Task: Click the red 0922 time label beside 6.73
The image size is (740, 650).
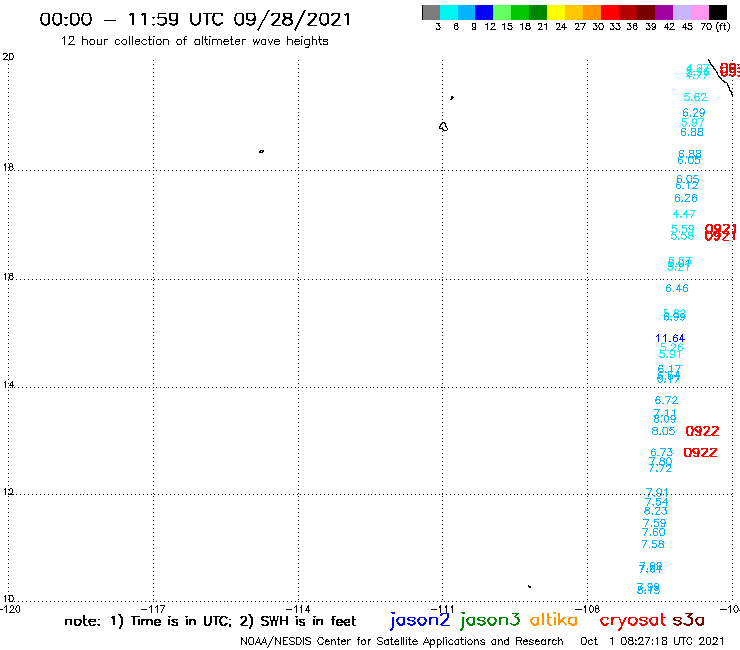Action: pyautogui.click(x=700, y=453)
